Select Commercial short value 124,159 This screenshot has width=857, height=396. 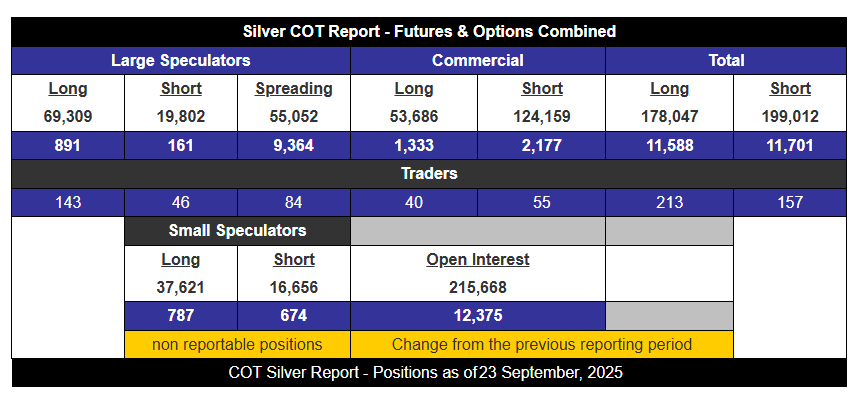pos(542,117)
